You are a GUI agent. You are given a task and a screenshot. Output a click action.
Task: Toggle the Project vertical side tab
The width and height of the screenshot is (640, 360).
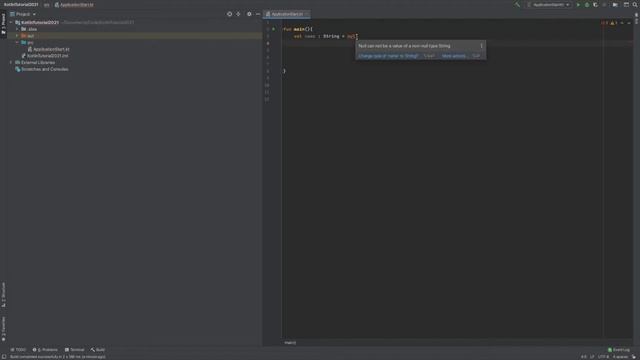[x=4, y=24]
